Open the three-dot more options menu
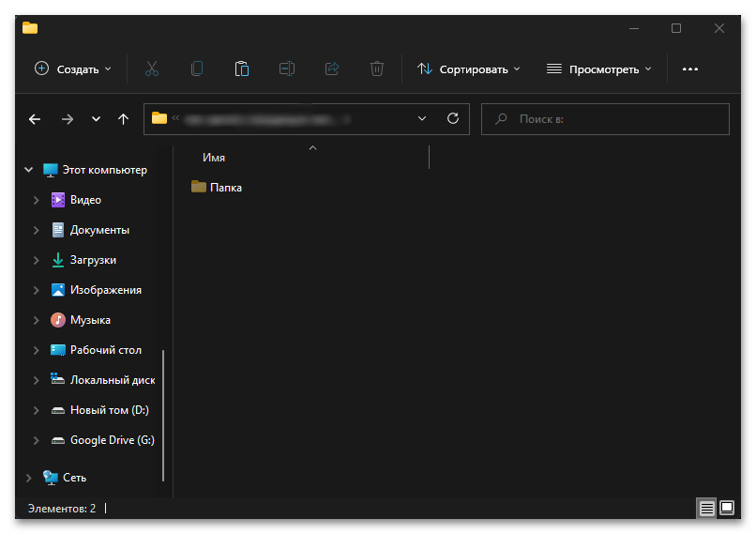Viewport: 756px width, 534px height. pos(690,69)
